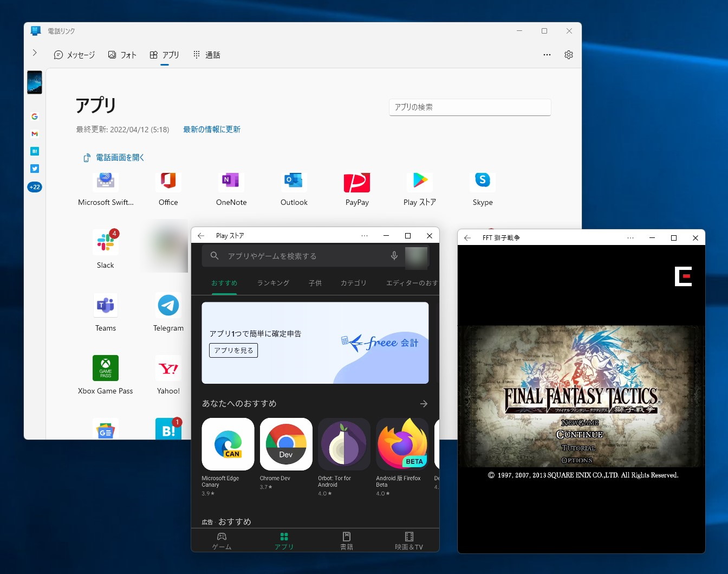Click the Twitter notification icon in sidebar

(x=35, y=169)
